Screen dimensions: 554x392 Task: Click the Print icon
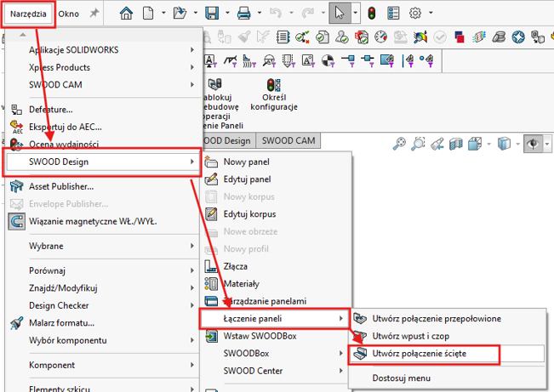[243, 14]
